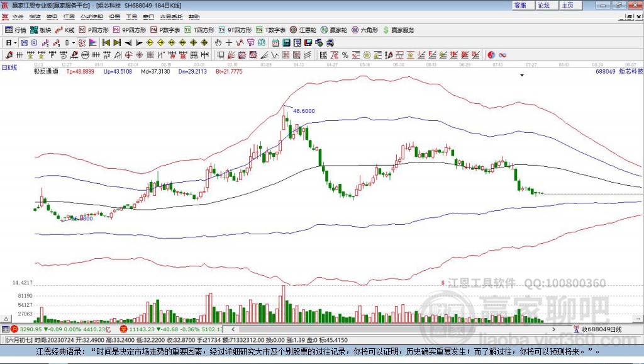The height and width of the screenshot is (364, 644).
Task: Toggle the colored triangle chart icon
Action: [93, 43]
